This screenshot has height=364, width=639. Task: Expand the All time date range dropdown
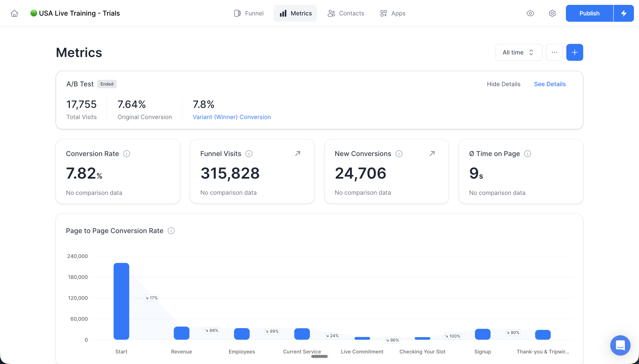519,52
